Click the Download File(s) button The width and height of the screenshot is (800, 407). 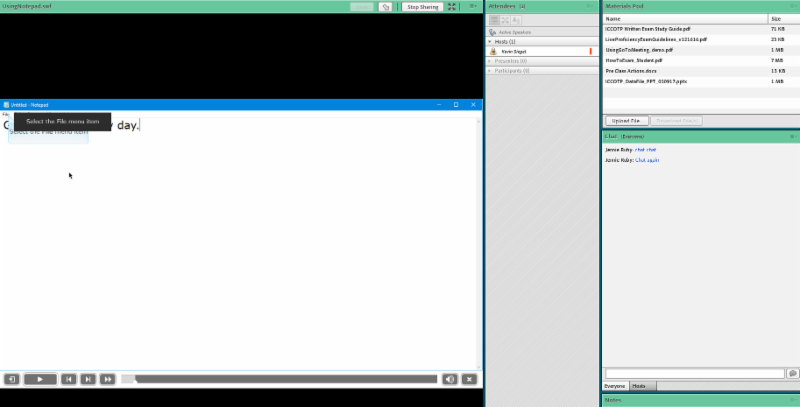677,121
